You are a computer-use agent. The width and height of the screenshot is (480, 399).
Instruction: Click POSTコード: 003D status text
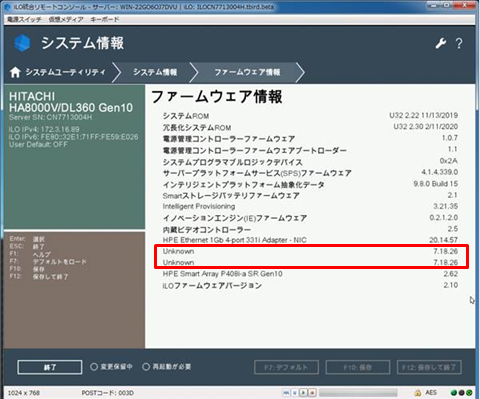107,393
